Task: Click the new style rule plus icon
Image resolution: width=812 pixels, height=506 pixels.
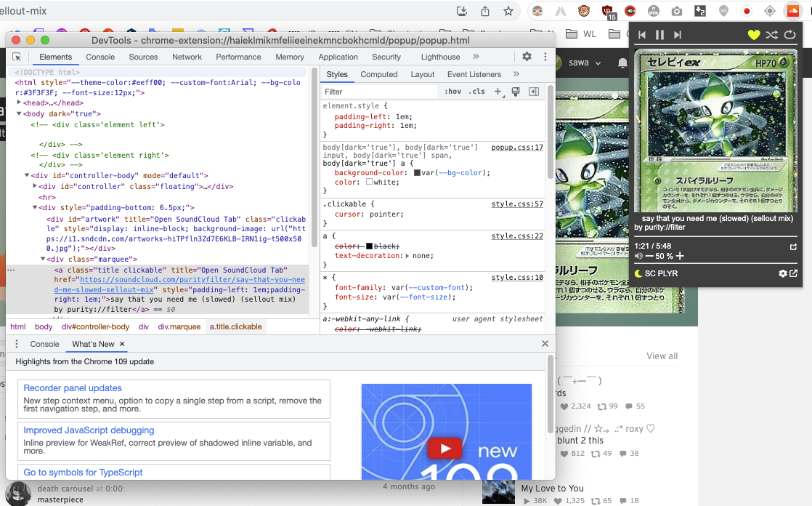Action: point(498,92)
